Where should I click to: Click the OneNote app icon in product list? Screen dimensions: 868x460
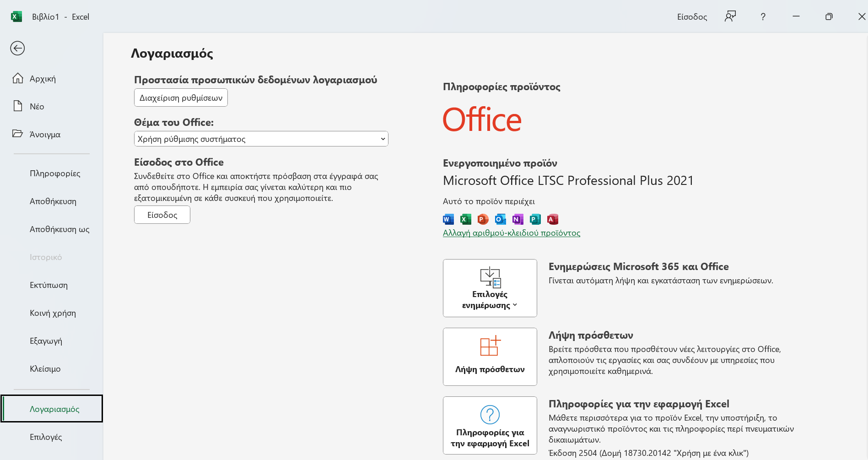point(518,219)
